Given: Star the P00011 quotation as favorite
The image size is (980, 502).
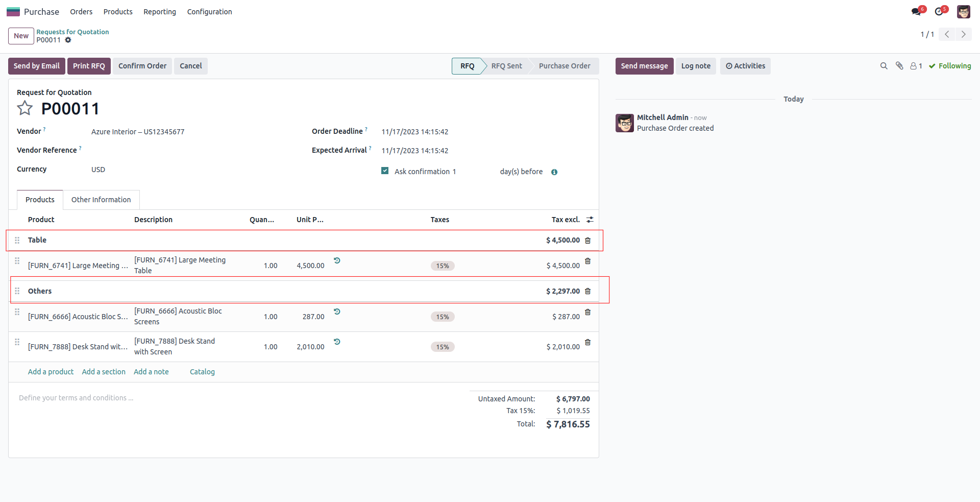Looking at the screenshot, I should tap(24, 108).
